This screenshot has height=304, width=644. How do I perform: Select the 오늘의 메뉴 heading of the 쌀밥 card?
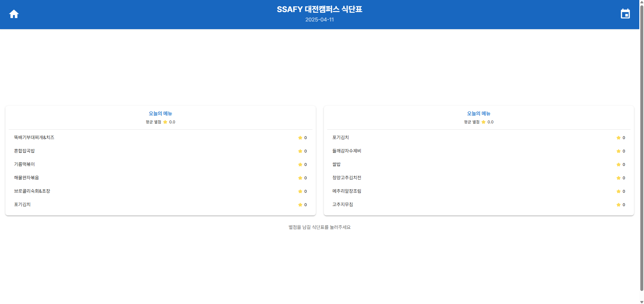click(479, 114)
